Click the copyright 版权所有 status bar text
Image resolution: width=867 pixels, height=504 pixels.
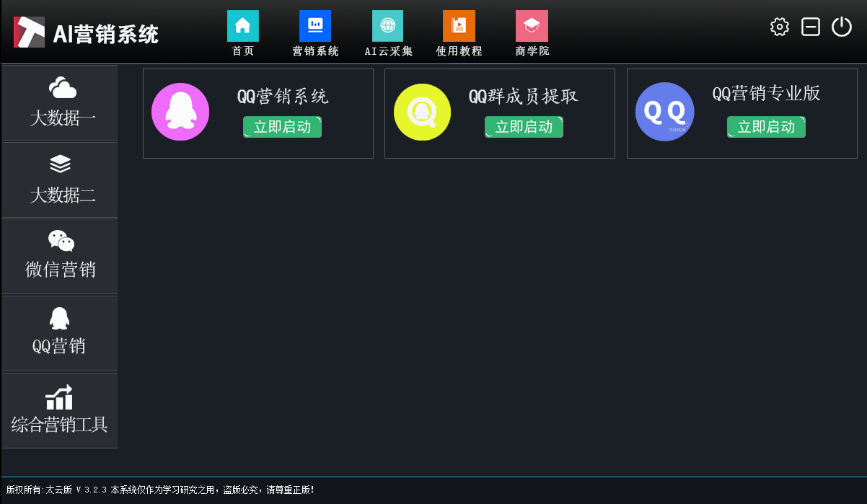[160, 490]
